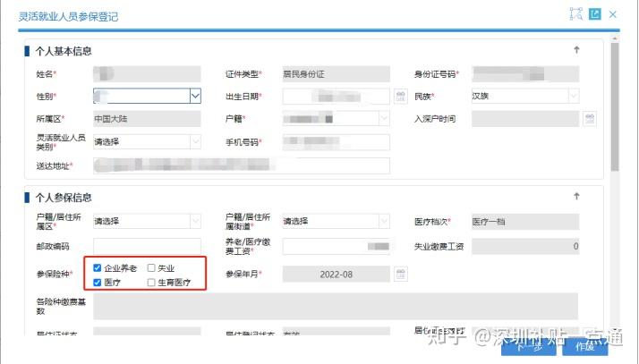This screenshot has height=364, width=639.
Task: Click the 姓名 field
Action: (147, 73)
